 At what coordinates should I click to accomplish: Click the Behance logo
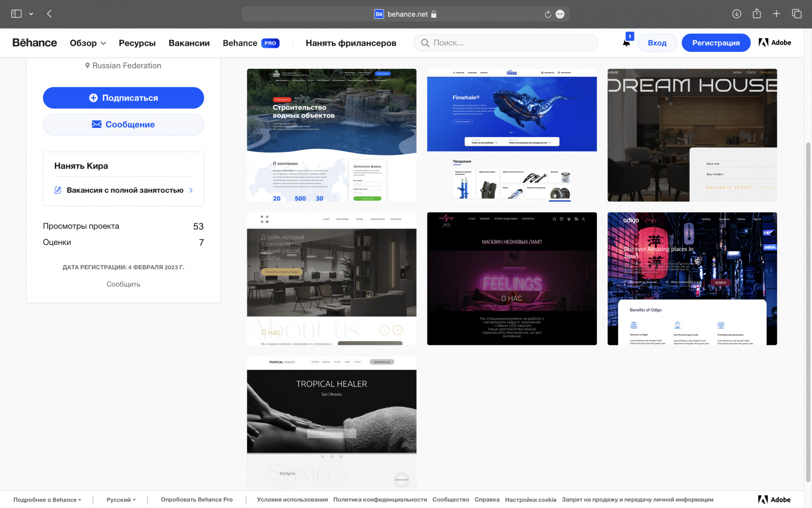click(x=35, y=43)
